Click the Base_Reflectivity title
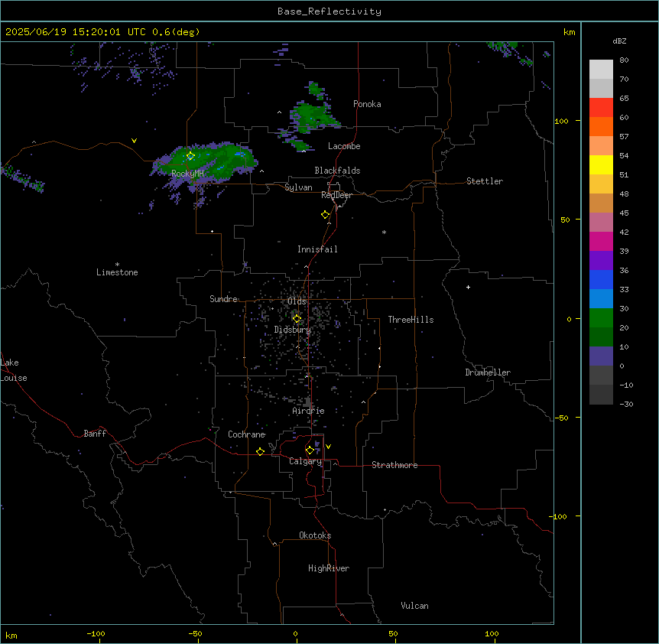 [x=329, y=11]
